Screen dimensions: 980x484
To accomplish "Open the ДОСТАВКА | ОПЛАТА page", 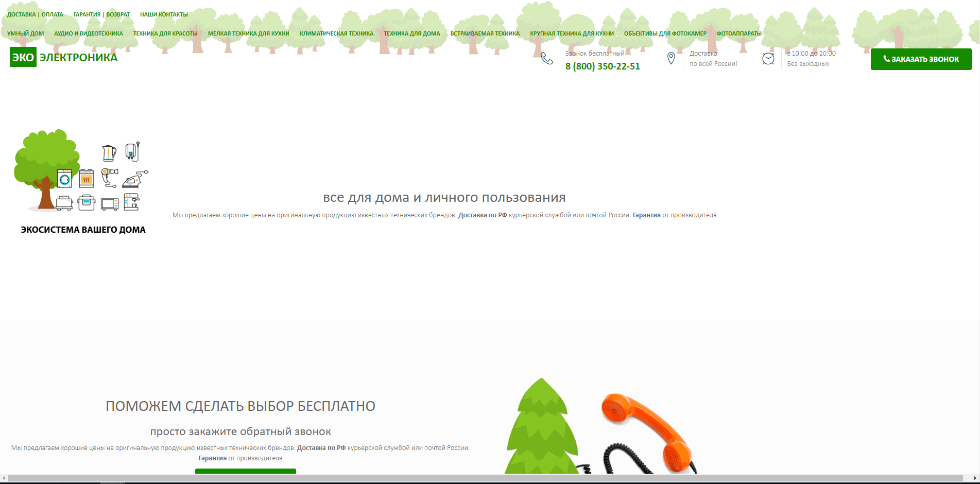I will (35, 14).
